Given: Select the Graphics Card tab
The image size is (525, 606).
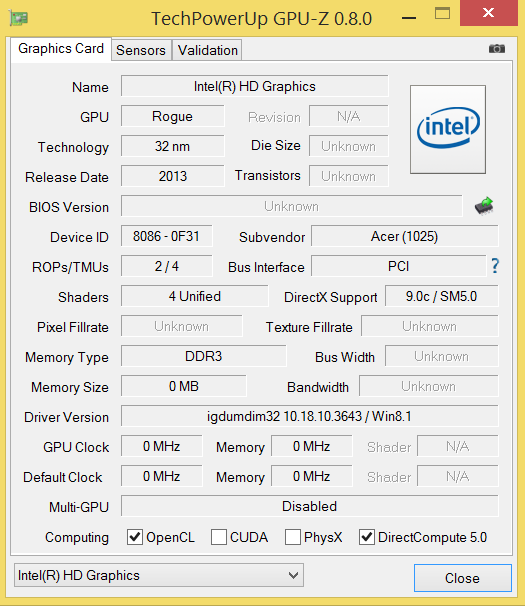Looking at the screenshot, I should (61, 49).
